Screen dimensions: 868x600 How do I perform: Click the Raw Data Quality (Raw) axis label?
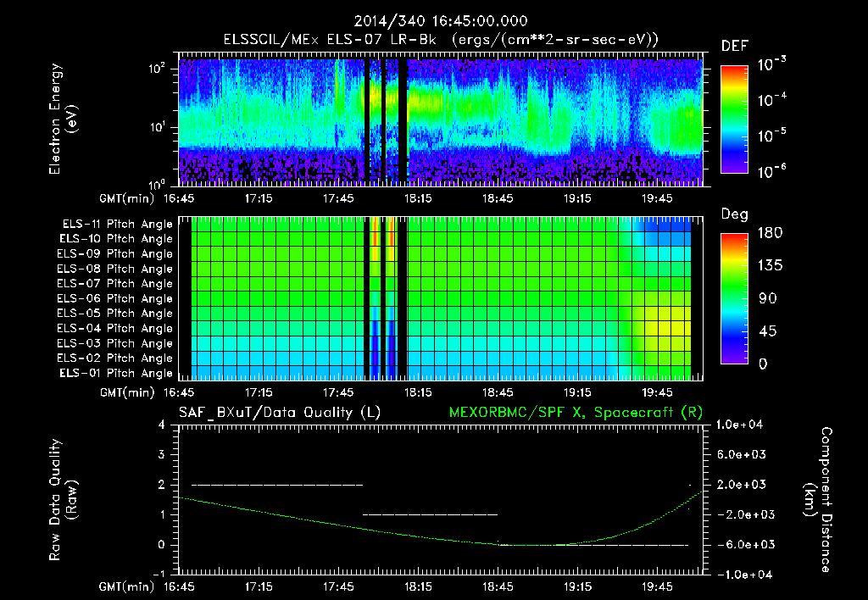(x=63, y=500)
